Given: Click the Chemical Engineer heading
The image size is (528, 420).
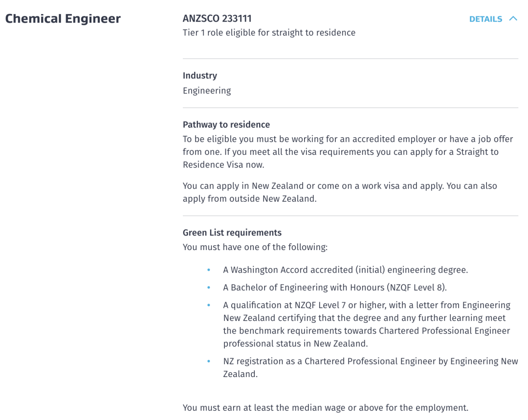Looking at the screenshot, I should coord(63,19).
